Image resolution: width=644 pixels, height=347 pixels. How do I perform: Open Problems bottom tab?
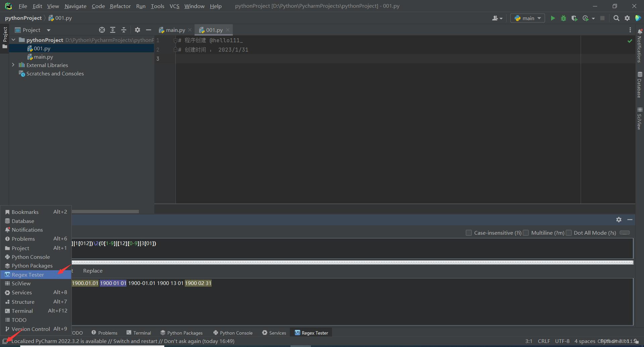[x=104, y=333]
